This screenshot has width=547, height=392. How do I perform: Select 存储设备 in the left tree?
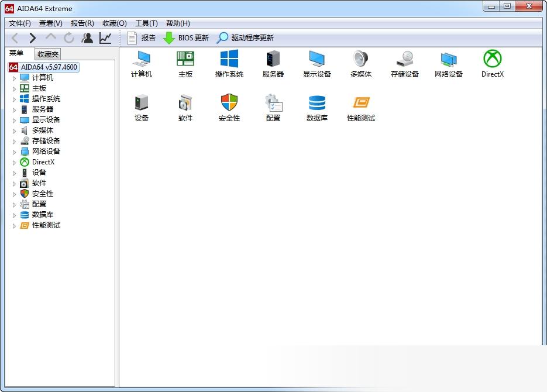[x=46, y=141]
